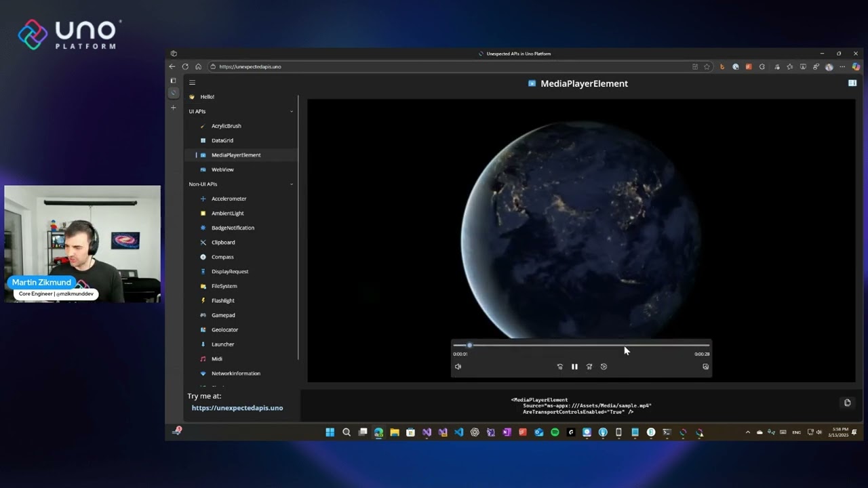Open Edge settings and more menu
The width and height of the screenshot is (868, 488).
point(842,66)
